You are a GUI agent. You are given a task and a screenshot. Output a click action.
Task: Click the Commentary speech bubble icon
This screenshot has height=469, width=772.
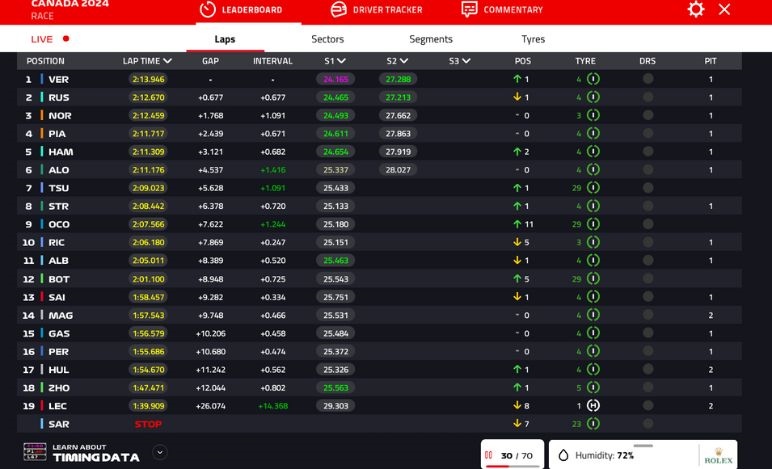tap(469, 9)
